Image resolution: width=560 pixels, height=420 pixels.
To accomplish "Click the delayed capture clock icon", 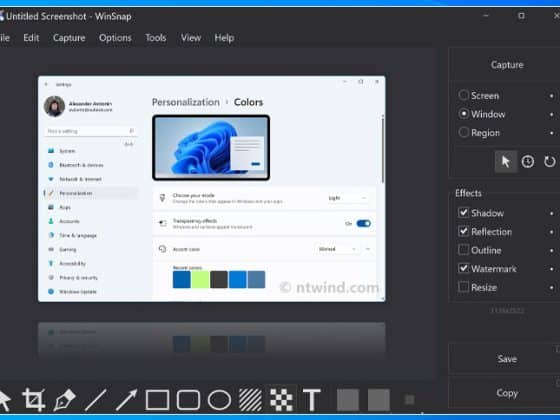I will [528, 162].
